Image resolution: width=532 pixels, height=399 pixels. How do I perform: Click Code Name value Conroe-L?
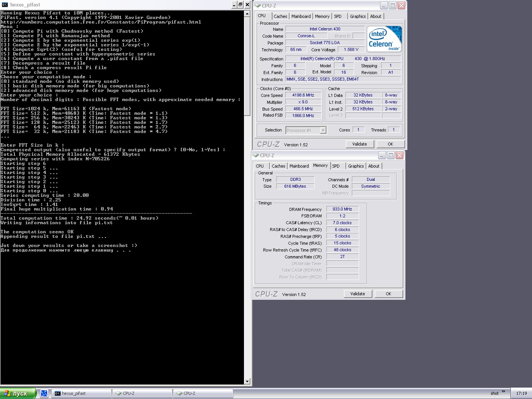306,36
